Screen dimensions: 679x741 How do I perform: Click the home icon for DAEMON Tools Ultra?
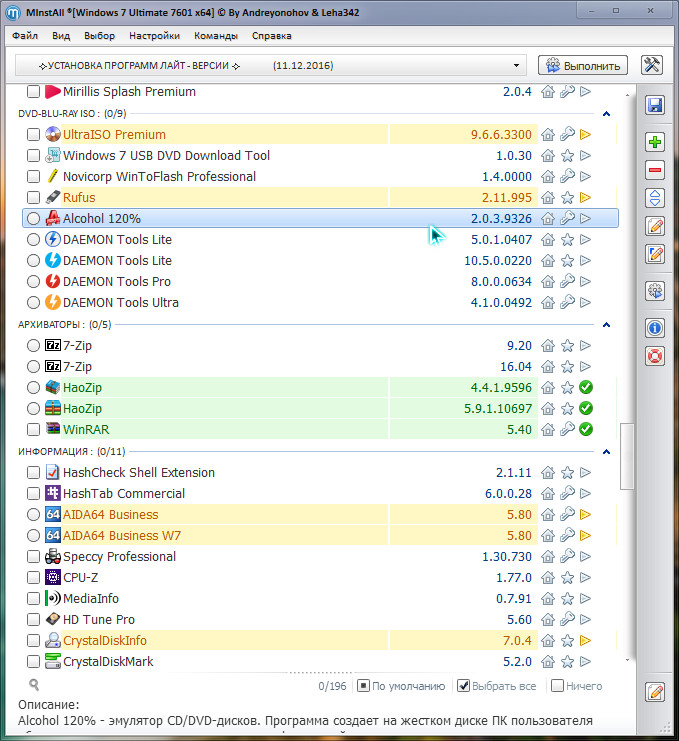(x=548, y=302)
